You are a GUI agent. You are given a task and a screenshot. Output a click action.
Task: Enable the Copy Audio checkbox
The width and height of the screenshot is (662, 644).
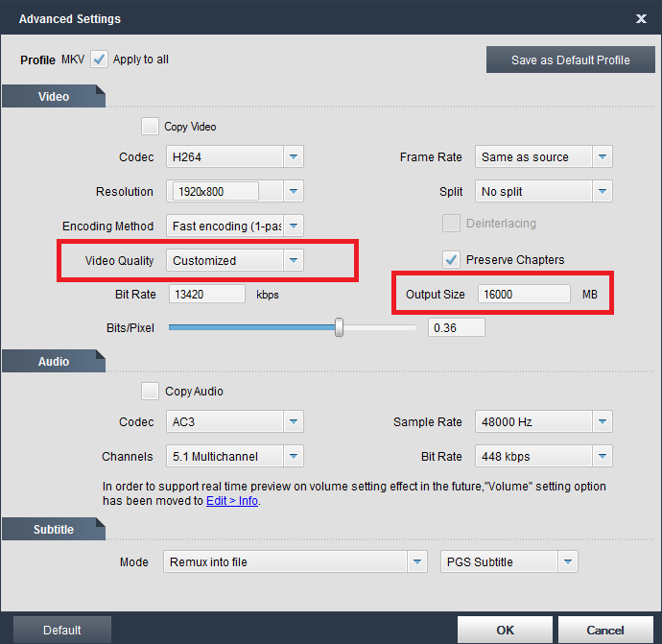pyautogui.click(x=150, y=391)
